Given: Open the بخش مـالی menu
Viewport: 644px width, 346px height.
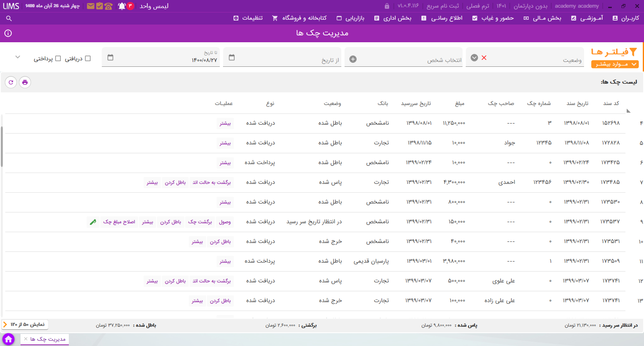Looking at the screenshot, I should tap(542, 18).
